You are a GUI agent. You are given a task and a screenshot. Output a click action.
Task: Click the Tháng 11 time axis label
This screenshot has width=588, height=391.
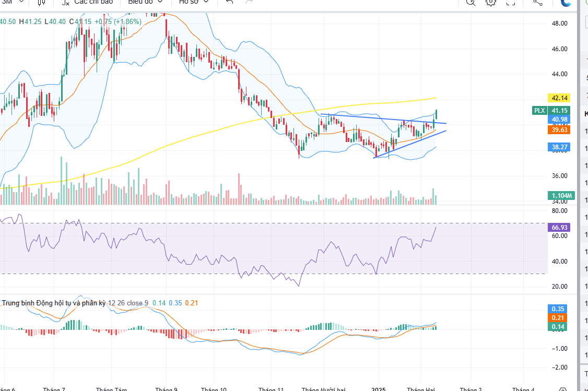coord(271,389)
